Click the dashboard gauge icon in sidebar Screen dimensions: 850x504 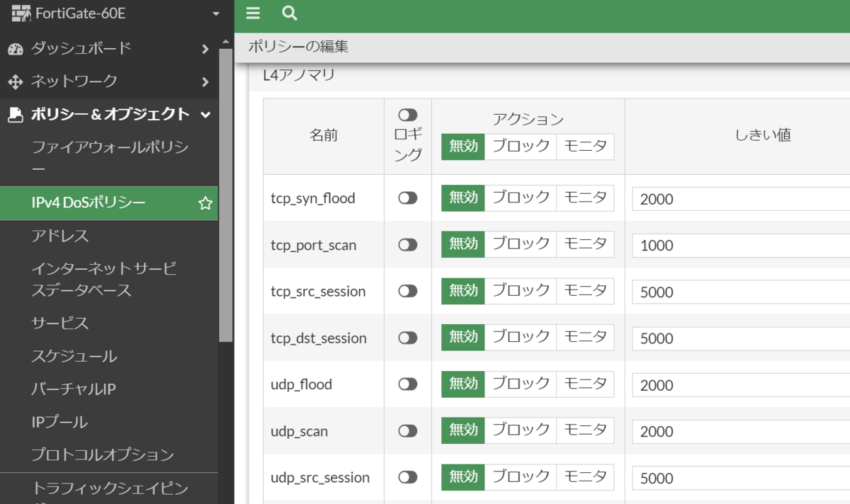pos(16,49)
